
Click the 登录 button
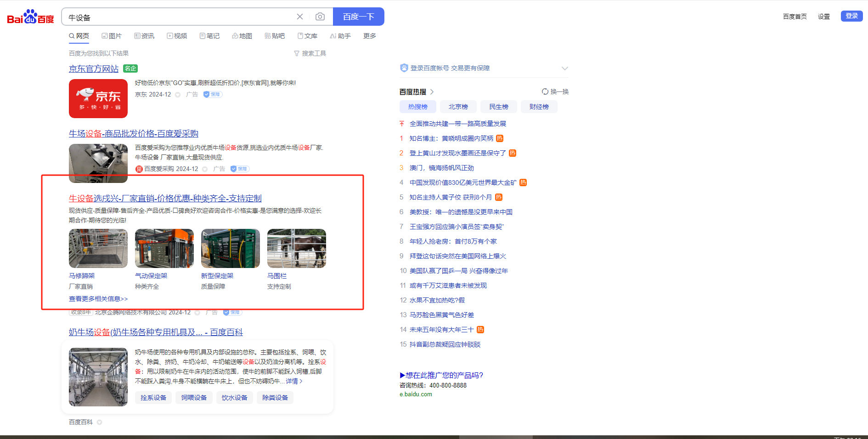tap(851, 16)
